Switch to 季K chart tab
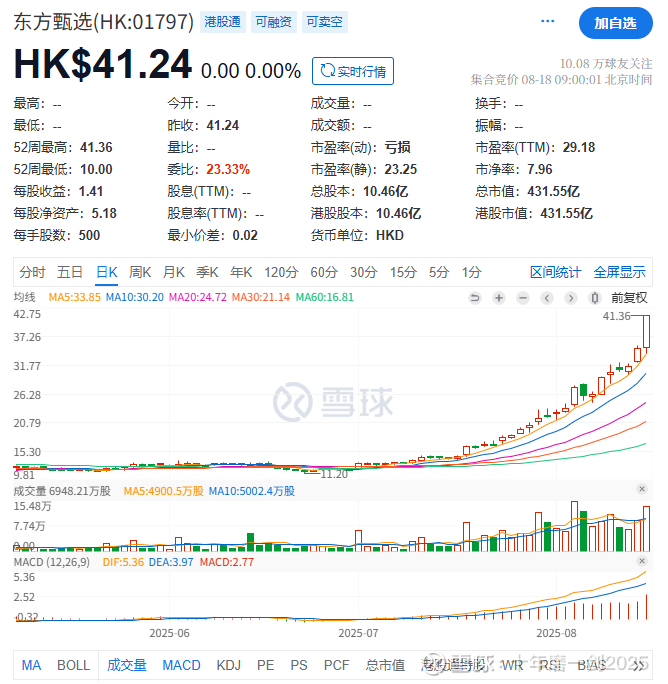 coord(207,273)
